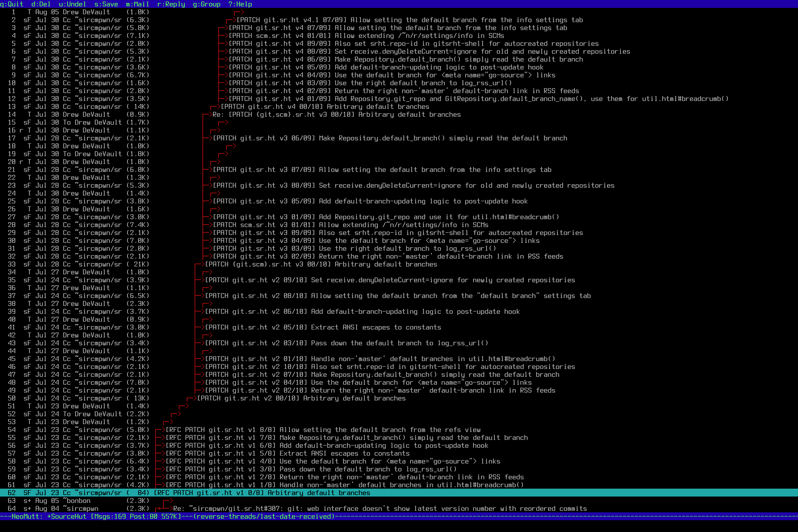Image resolution: width=798 pixels, height=532 pixels.
Task: Select RFC PATCH v1 0/8 Arbitrary default branches
Action: [262, 493]
